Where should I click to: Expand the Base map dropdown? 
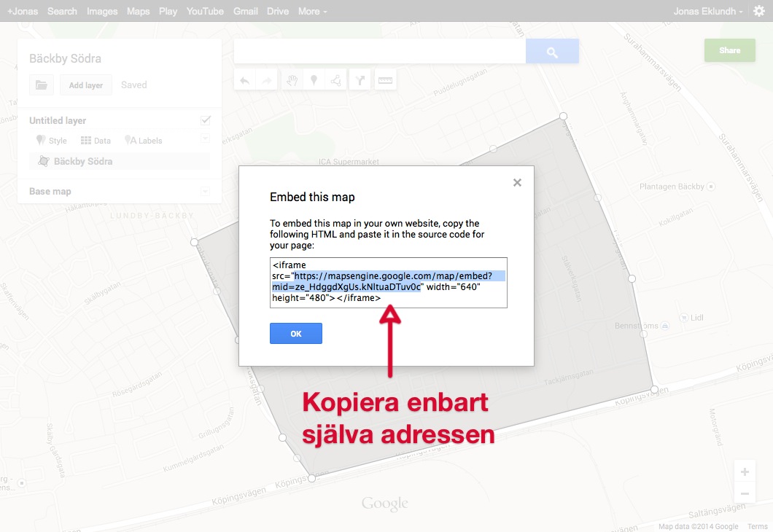coord(206,191)
